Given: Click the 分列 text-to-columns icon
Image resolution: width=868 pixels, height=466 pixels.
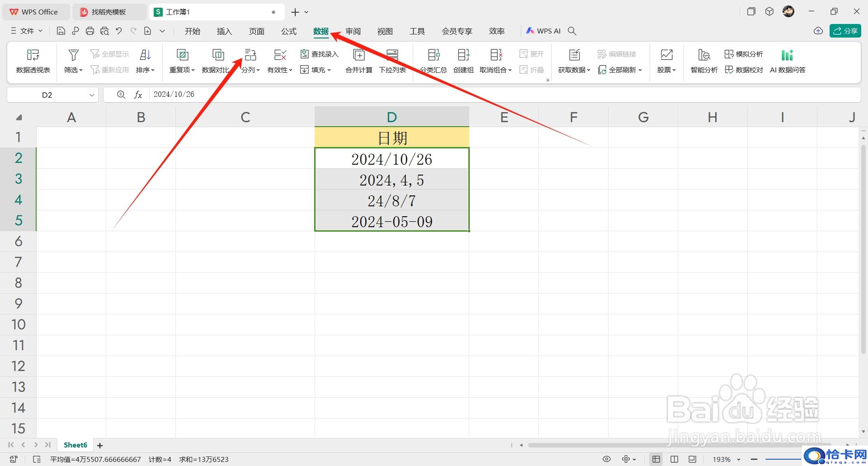Looking at the screenshot, I should (x=250, y=55).
